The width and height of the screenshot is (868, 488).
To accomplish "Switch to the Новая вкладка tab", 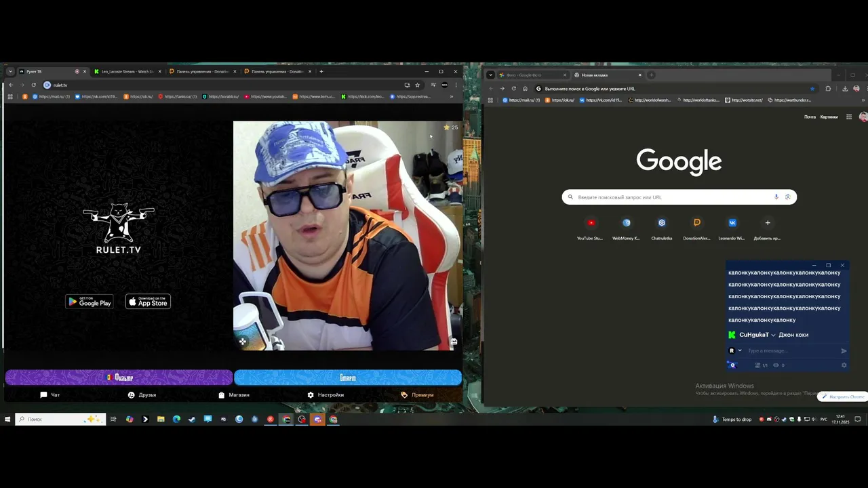I will (x=608, y=75).
